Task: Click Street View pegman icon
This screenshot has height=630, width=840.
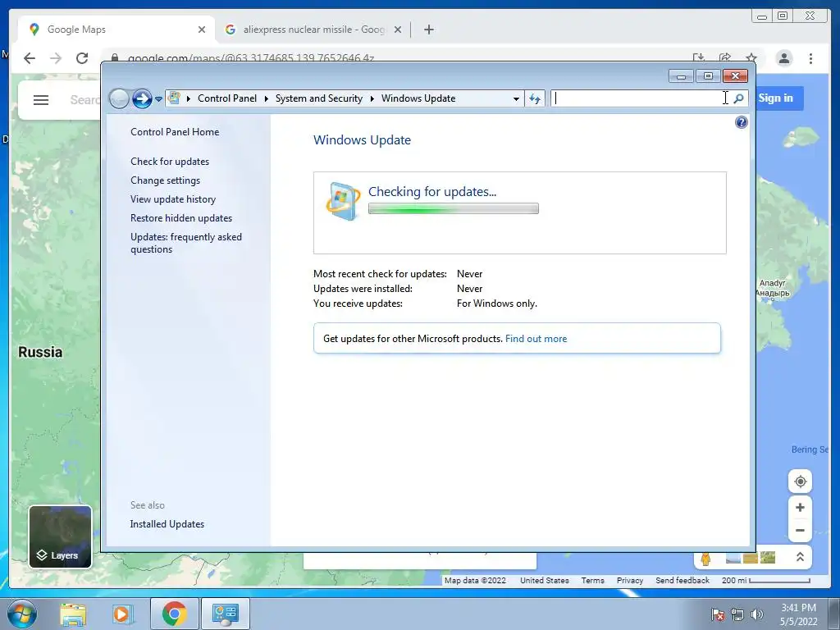Action: tap(705, 559)
